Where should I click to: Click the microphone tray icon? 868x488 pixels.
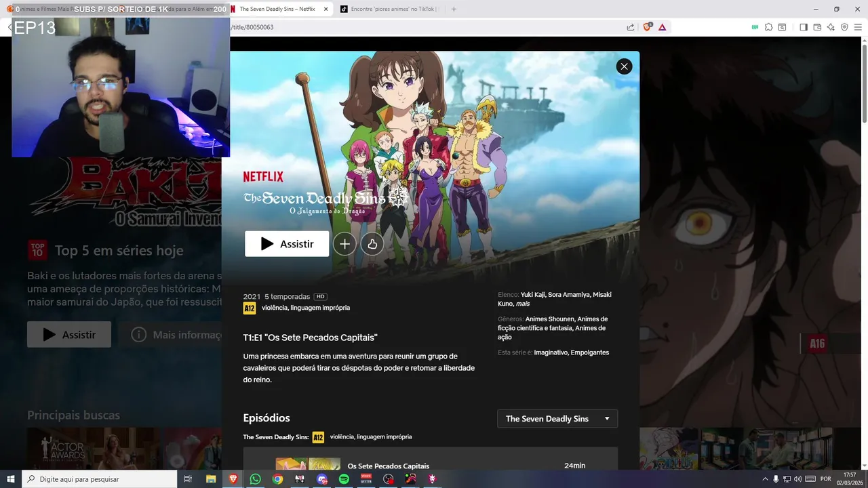tap(776, 479)
